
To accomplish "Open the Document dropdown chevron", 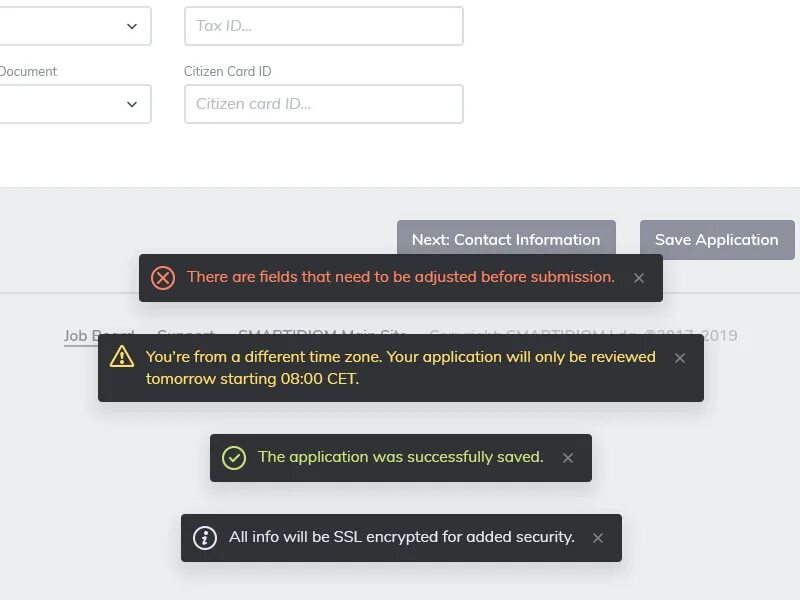I will pos(132,104).
